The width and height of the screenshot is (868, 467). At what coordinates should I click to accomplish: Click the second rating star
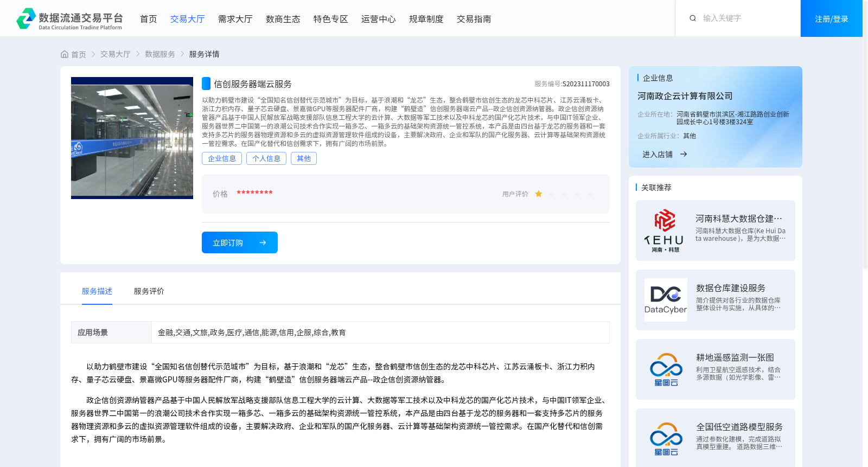point(552,194)
